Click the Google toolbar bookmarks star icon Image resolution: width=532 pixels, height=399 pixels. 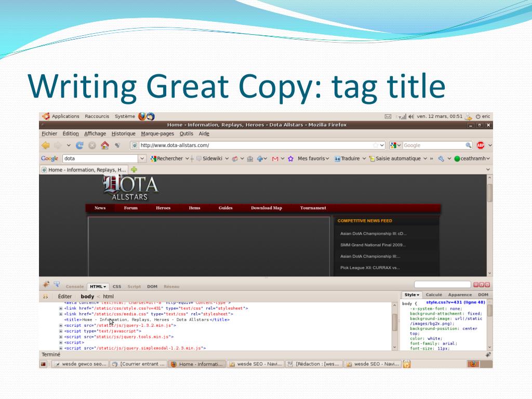point(291,158)
